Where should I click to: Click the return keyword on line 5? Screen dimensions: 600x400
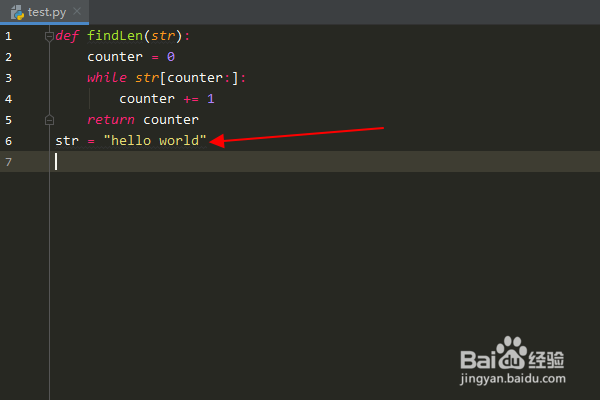click(111, 120)
